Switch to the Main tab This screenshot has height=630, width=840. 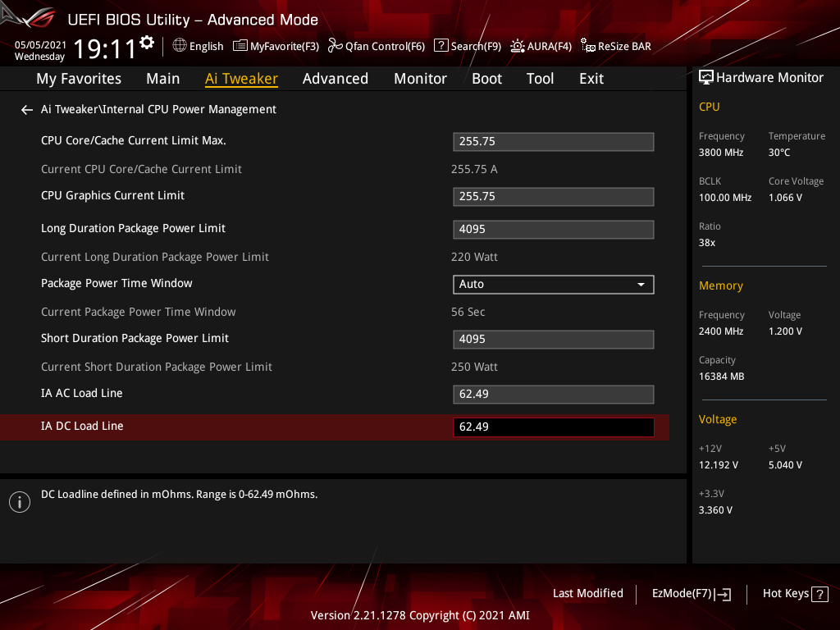click(x=163, y=79)
